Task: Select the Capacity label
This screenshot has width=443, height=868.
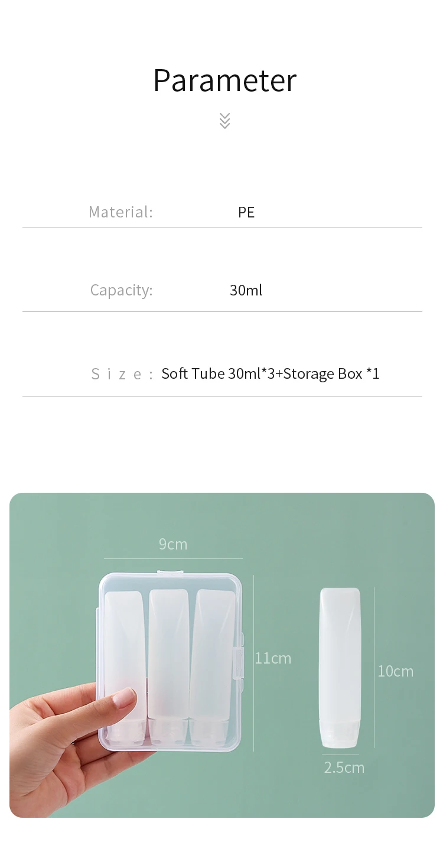Action: coord(121,290)
